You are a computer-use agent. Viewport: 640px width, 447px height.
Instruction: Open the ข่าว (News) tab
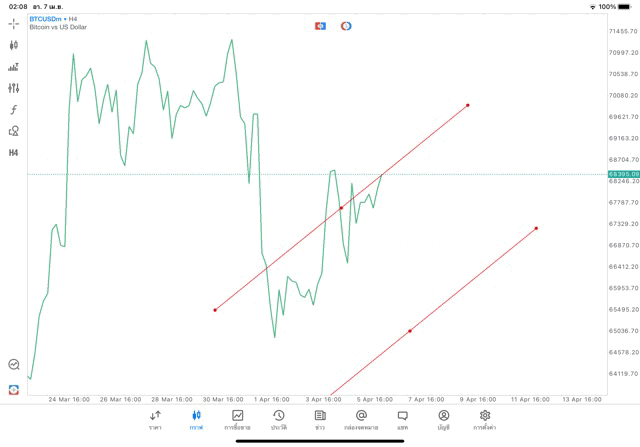click(320, 419)
